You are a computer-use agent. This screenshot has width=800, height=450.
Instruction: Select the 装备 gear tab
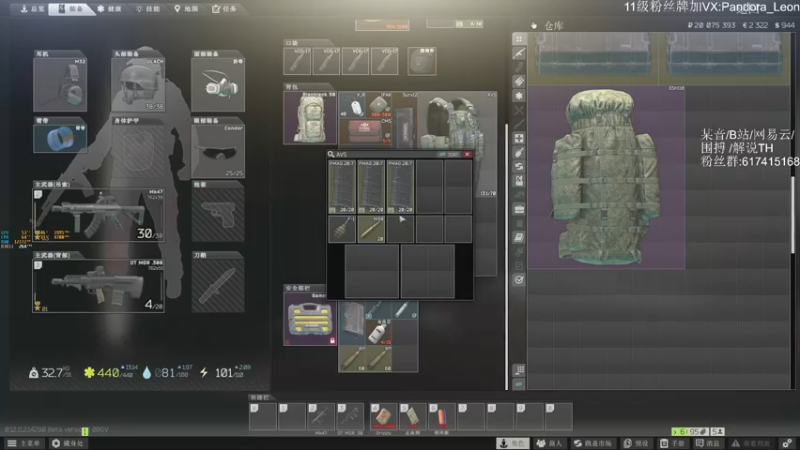[71, 9]
